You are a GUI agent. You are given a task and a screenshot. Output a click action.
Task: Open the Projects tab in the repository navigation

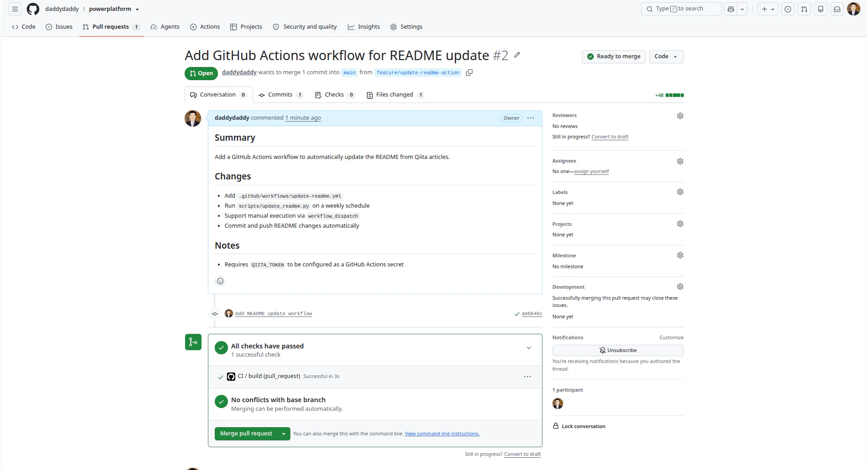pos(246,27)
